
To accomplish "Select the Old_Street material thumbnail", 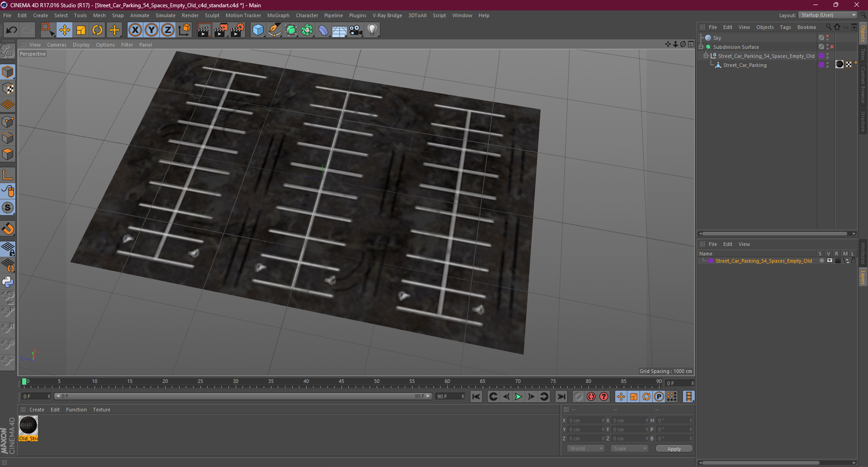I will click(28, 426).
